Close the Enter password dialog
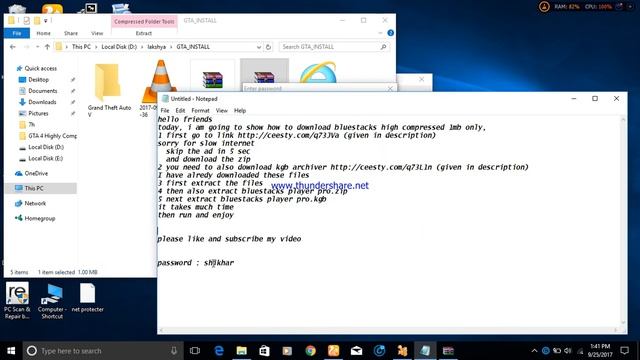The height and width of the screenshot is (360, 640). coord(390,88)
